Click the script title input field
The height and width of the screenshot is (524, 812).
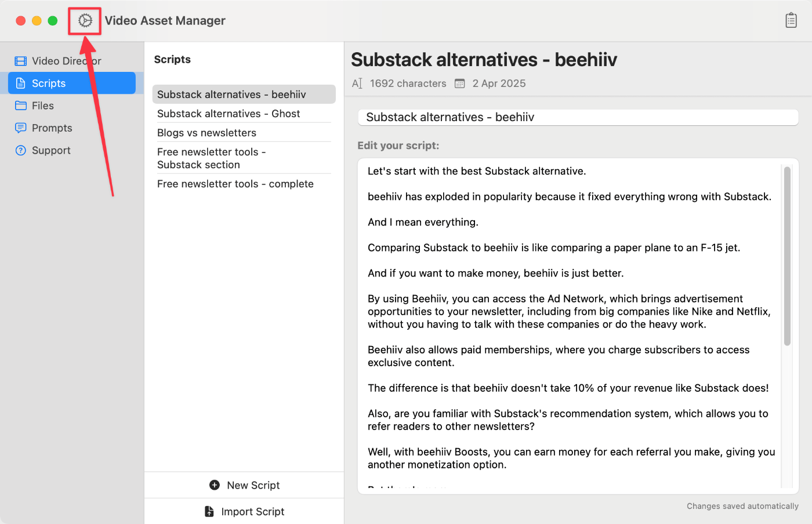click(577, 117)
